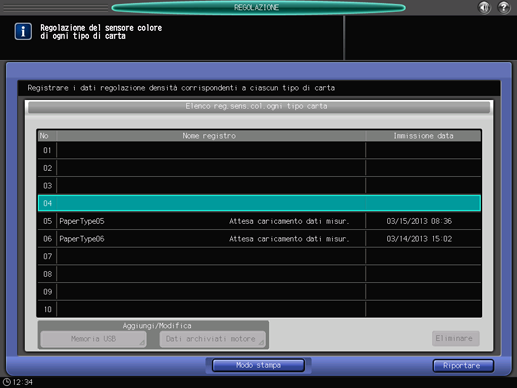This screenshot has height=388, width=517.
Task: Click the No column header
Action: [x=47, y=136]
